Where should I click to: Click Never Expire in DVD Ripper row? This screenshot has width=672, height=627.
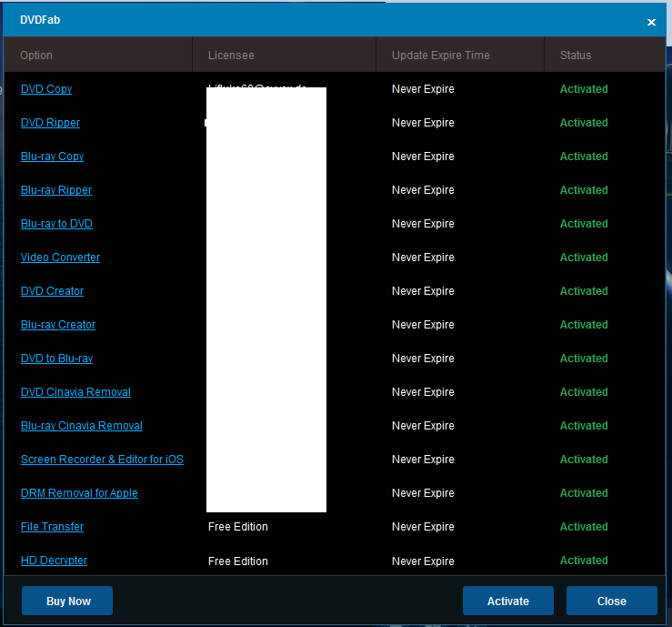click(x=423, y=123)
